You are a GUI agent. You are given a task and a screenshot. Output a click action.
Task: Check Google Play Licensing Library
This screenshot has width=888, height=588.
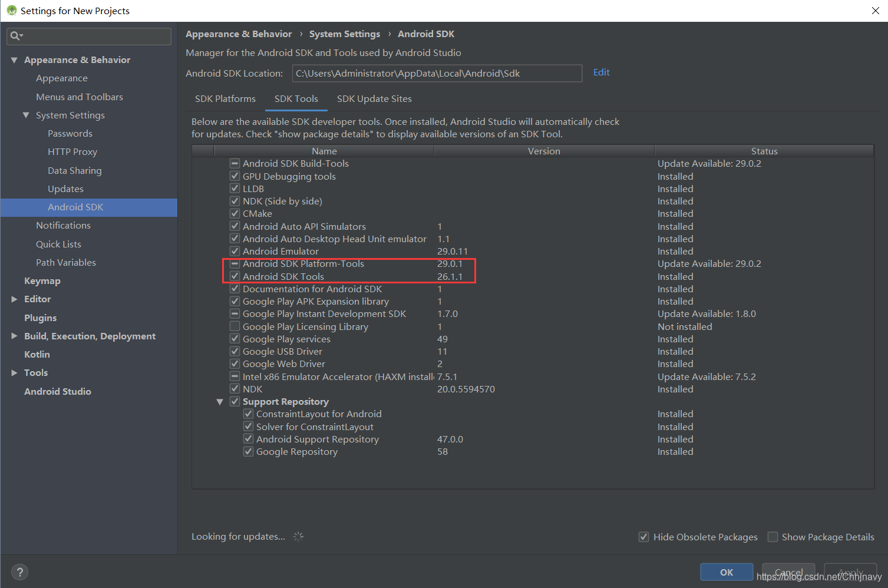click(235, 326)
